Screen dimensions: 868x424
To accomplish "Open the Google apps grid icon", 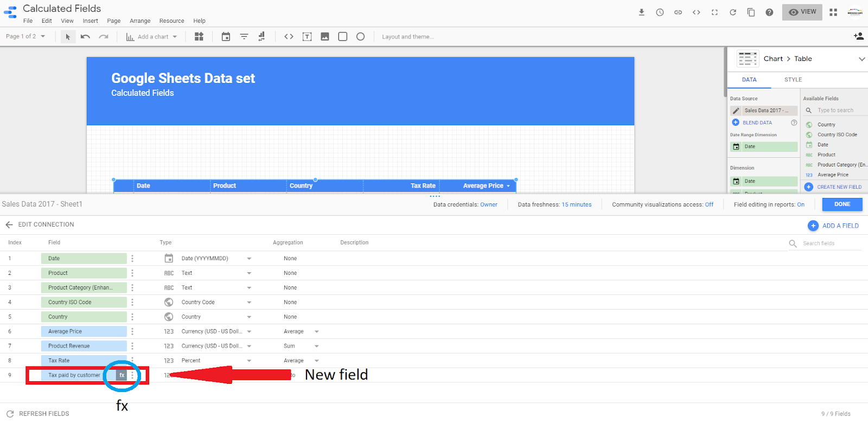I will click(x=833, y=12).
